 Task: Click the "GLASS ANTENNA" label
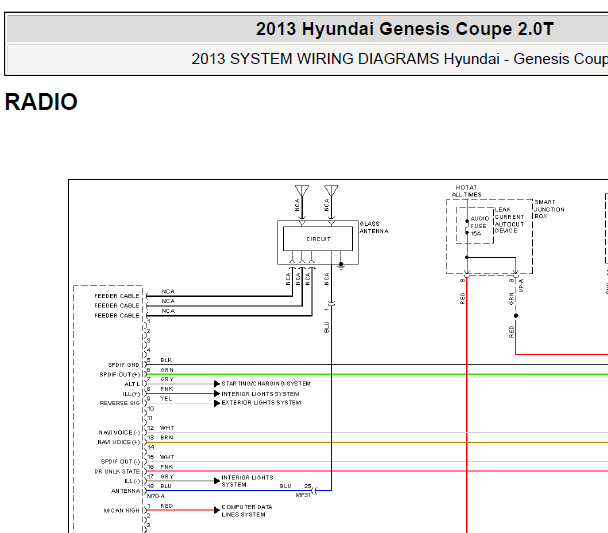[374, 227]
